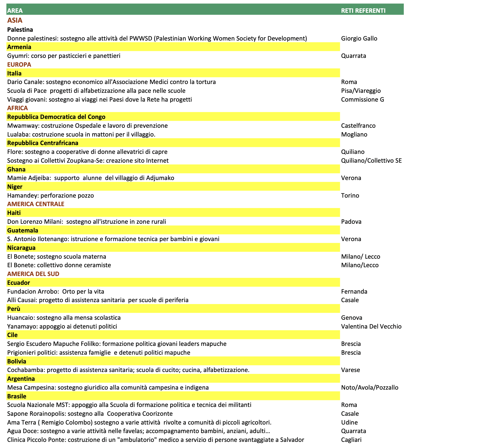Click the Commissione G referent cell

[362, 99]
